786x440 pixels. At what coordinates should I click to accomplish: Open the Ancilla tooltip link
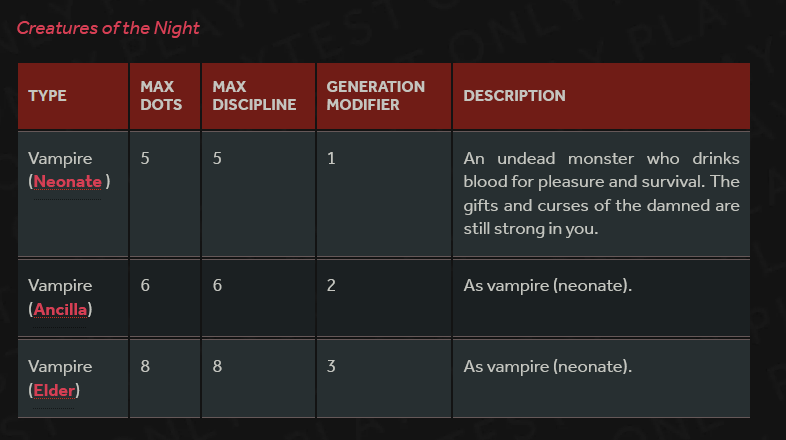(60, 309)
